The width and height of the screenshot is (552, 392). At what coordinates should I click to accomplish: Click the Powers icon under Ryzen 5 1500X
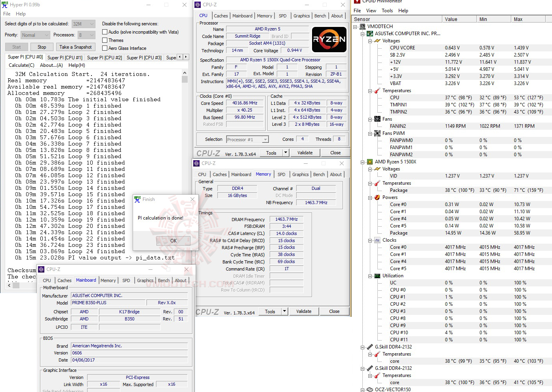pyautogui.click(x=377, y=197)
